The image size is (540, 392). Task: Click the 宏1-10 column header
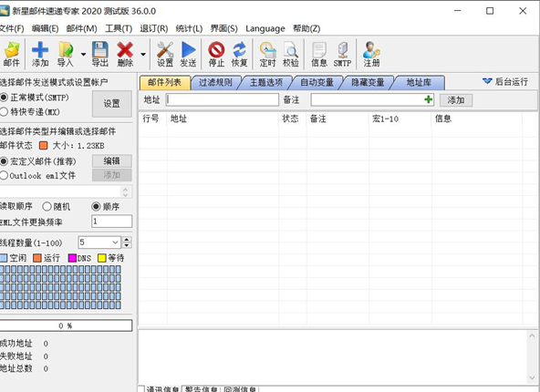[400, 119]
